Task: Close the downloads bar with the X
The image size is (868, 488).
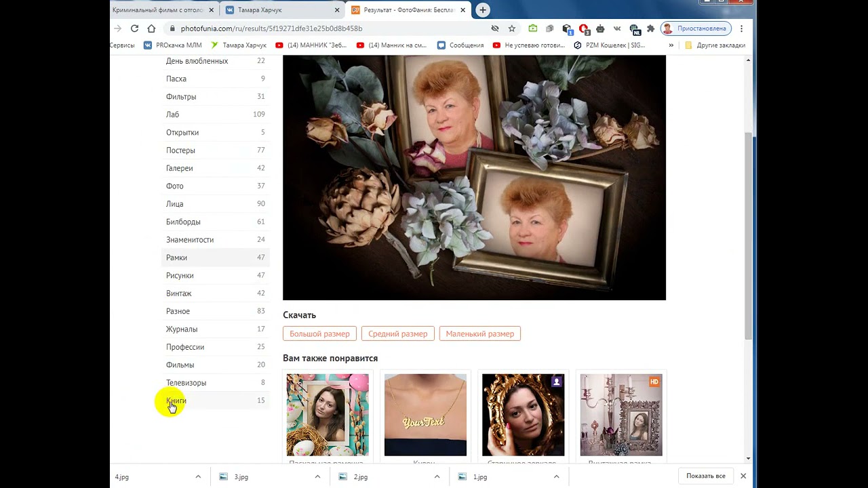Action: tap(743, 476)
